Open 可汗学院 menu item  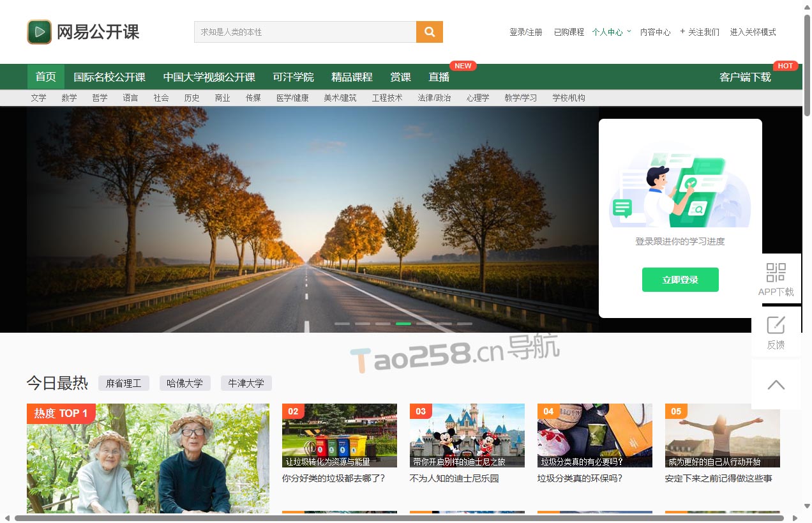tap(293, 77)
